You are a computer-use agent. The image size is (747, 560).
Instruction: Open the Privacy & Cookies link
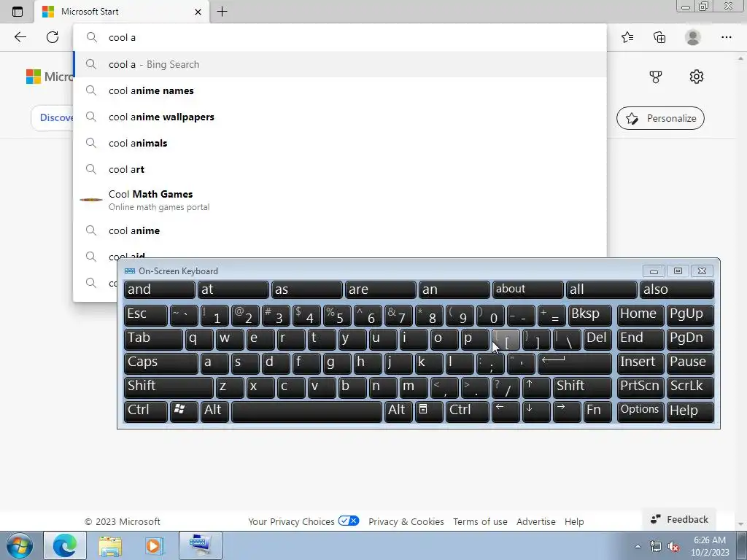click(x=406, y=521)
